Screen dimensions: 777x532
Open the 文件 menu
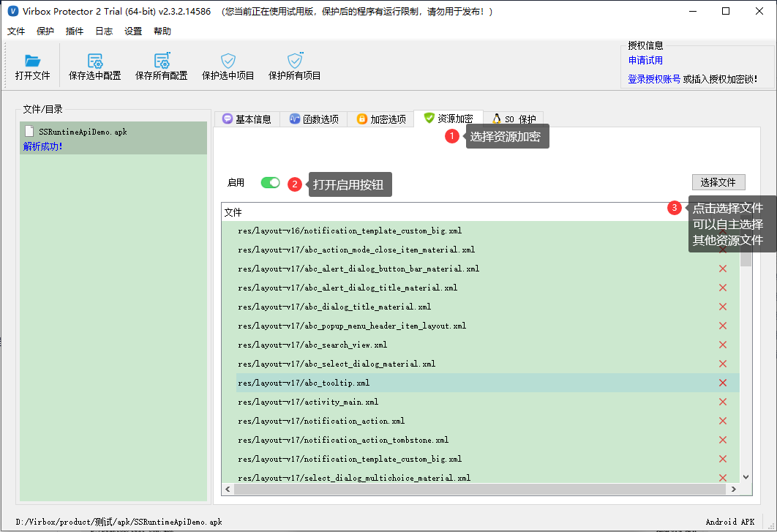[16, 31]
